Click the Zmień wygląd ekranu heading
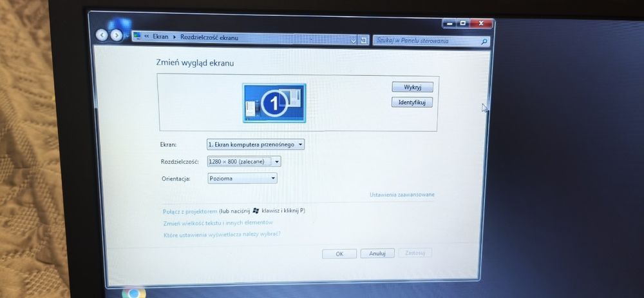This screenshot has height=298, width=644. click(195, 63)
